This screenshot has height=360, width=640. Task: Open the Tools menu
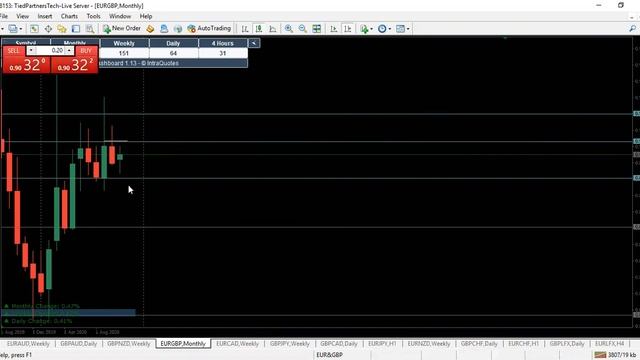(93, 16)
